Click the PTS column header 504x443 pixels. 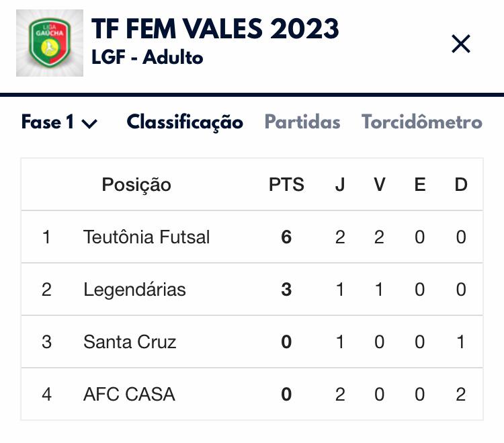click(x=286, y=185)
